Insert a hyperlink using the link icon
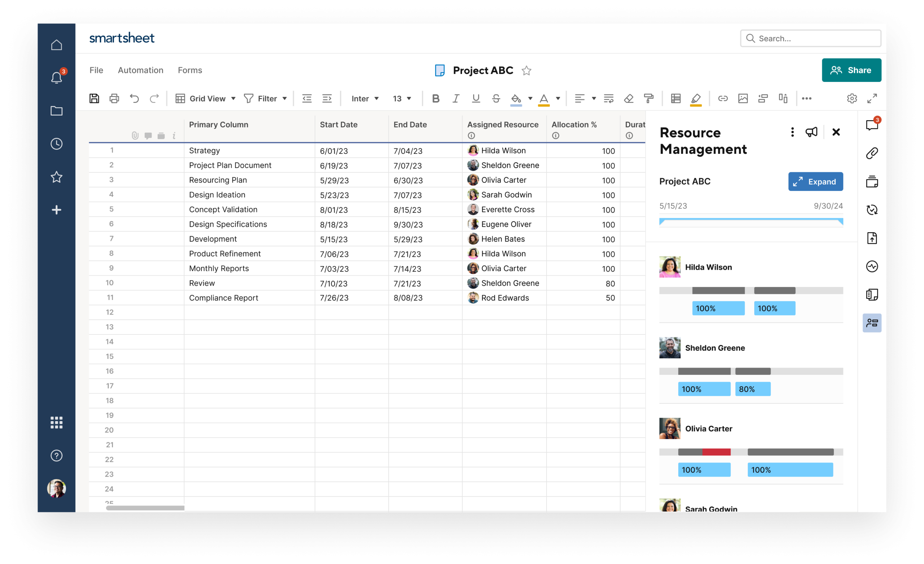The height and width of the screenshot is (564, 924). (x=723, y=98)
